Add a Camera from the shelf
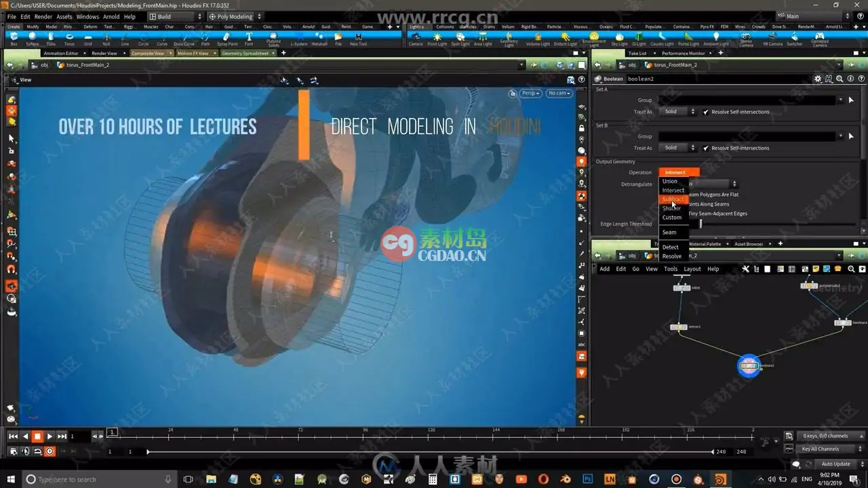The height and width of the screenshot is (488, 868). (x=416, y=39)
